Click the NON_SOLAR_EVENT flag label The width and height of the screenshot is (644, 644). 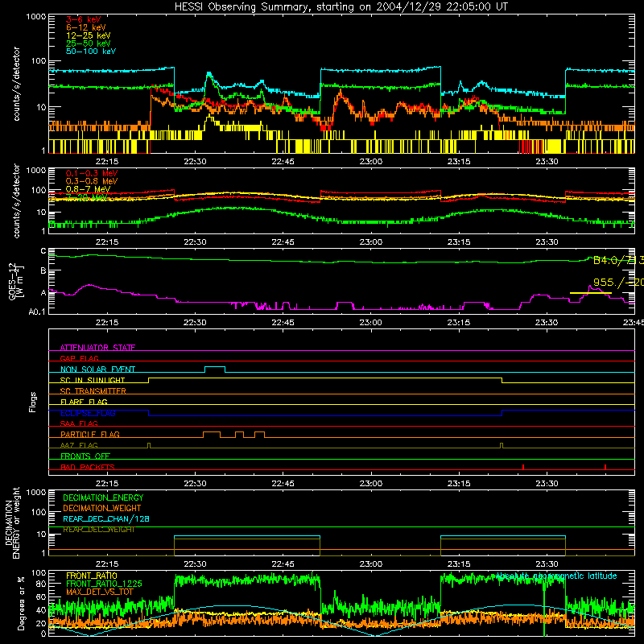97,369
